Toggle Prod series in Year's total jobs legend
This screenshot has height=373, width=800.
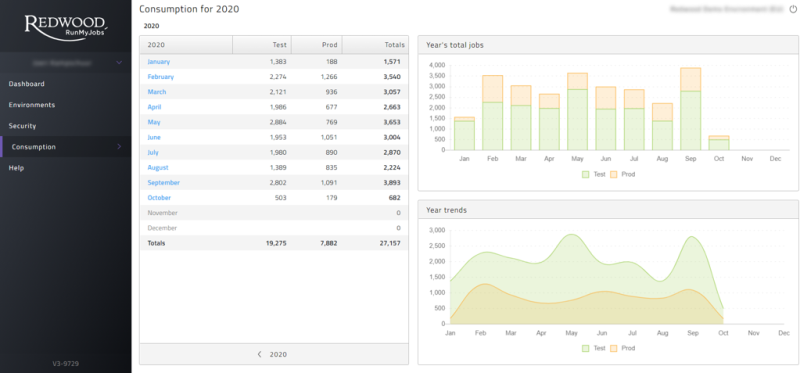pyautogui.click(x=623, y=174)
